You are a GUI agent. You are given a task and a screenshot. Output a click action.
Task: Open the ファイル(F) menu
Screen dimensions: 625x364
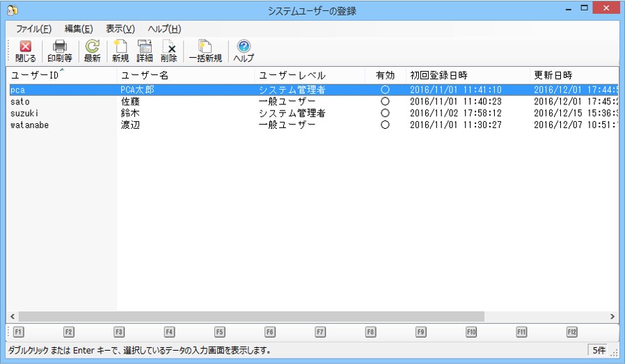coord(33,29)
